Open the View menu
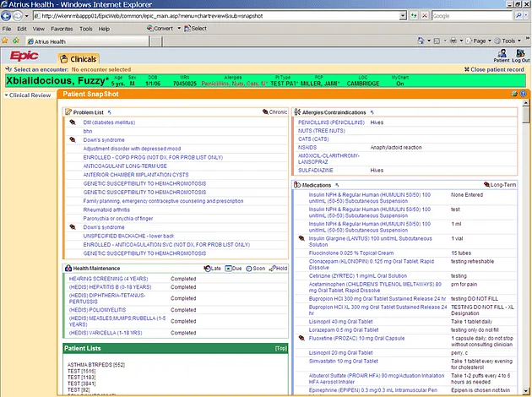This screenshot has width=532, height=397. click(38, 29)
